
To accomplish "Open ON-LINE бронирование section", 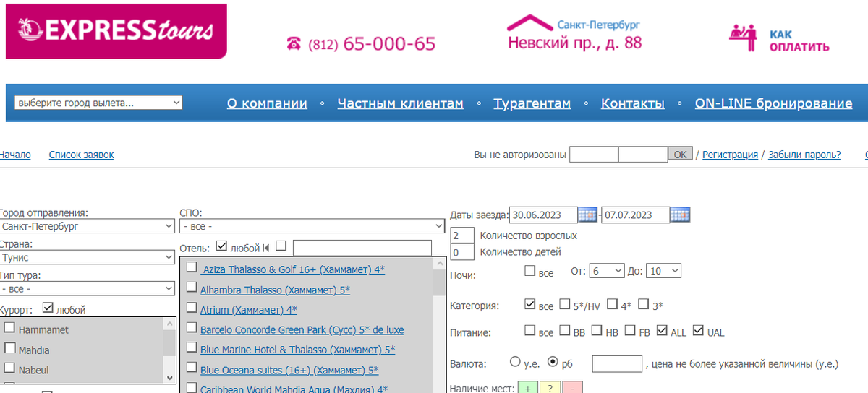I will click(x=773, y=103).
